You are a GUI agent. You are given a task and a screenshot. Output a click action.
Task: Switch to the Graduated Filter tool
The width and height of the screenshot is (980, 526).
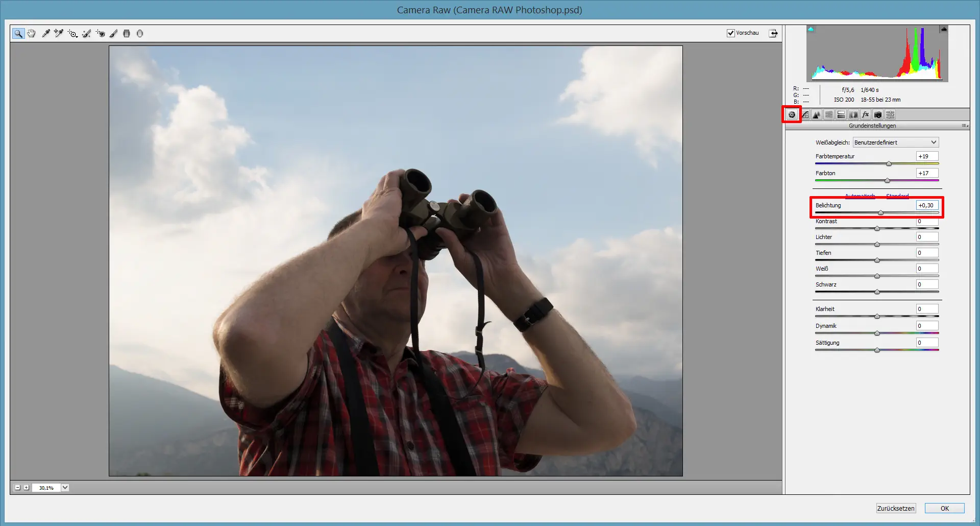coord(127,33)
